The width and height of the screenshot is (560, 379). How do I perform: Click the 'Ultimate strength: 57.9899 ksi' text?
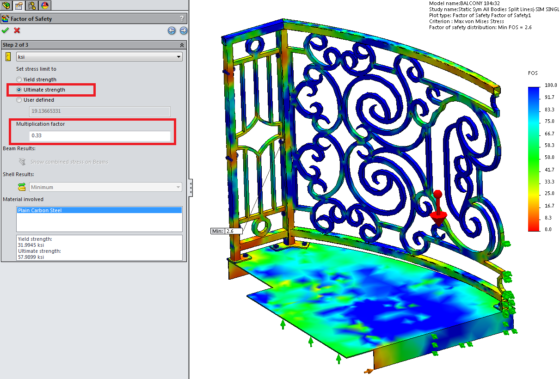39,254
